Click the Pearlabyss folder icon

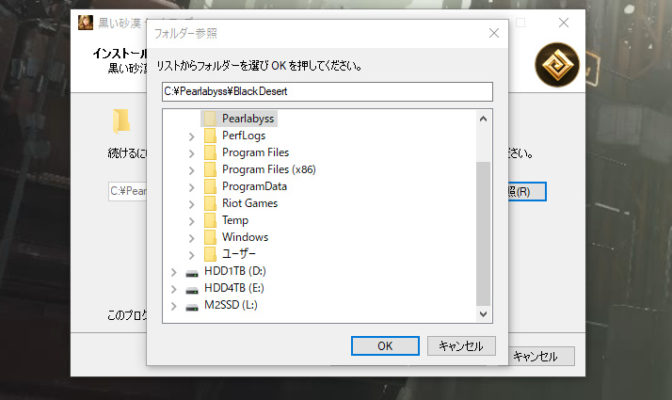click(210, 118)
